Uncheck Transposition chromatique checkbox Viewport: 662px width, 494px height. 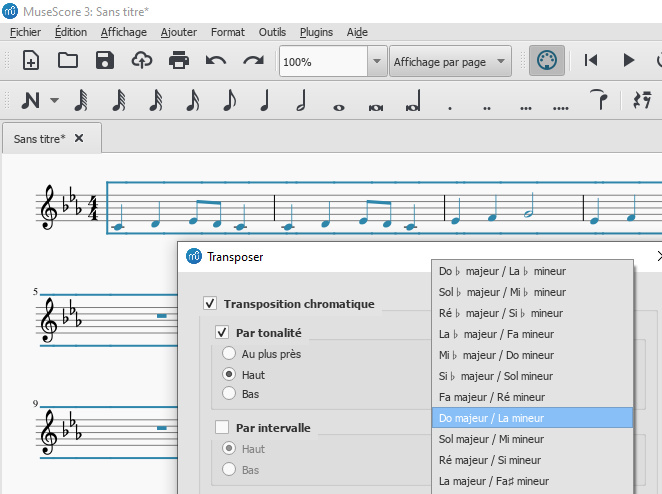click(x=210, y=304)
